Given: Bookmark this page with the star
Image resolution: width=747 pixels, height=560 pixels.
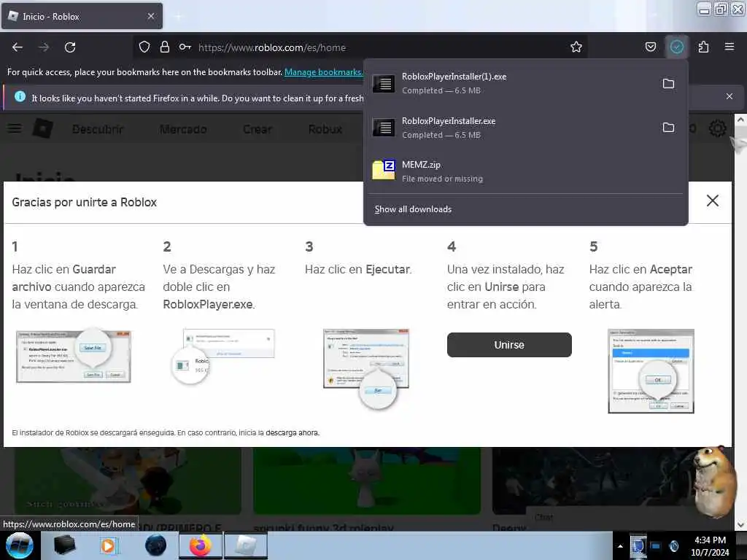Looking at the screenshot, I should [x=576, y=47].
